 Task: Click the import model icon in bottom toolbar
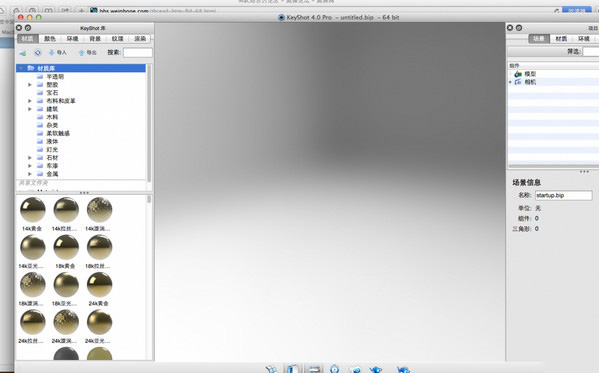(272, 369)
